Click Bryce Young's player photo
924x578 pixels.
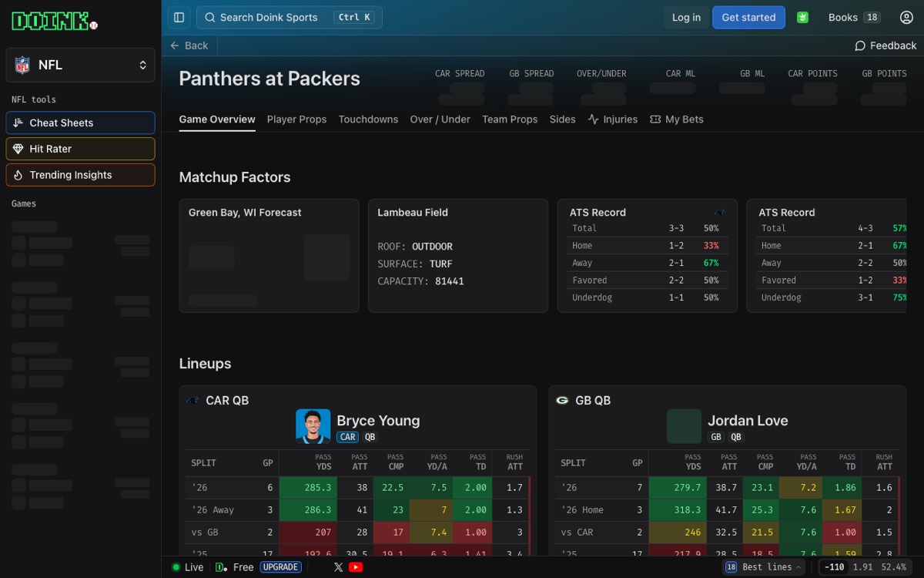pos(313,426)
